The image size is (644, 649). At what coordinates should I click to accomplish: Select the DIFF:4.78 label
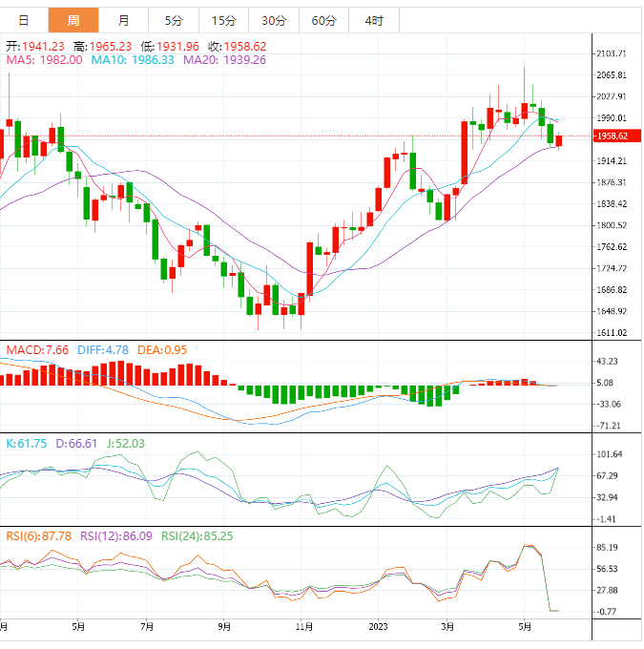click(x=103, y=350)
